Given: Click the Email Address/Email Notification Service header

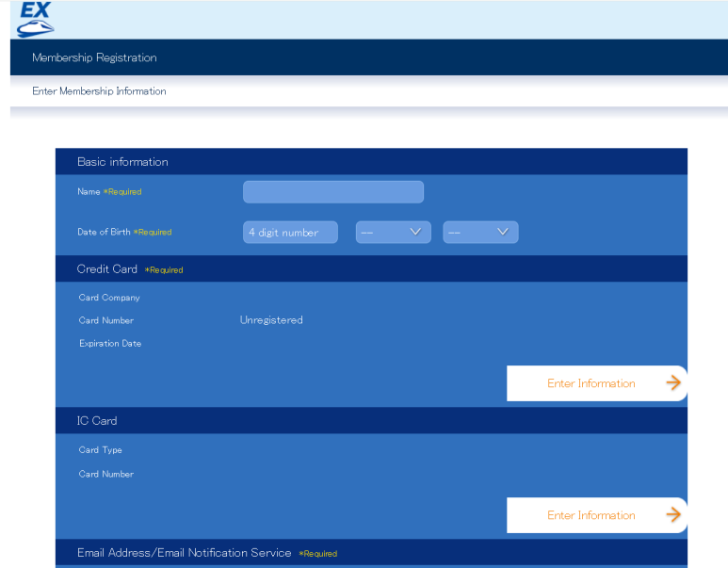Looking at the screenshot, I should (x=371, y=553).
